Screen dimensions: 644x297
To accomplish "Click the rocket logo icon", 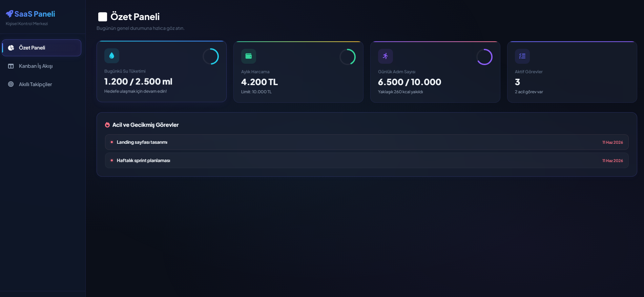I will click(x=9, y=14).
